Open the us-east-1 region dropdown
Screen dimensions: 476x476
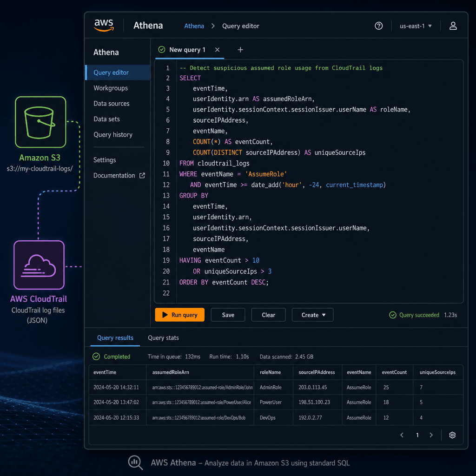416,26
